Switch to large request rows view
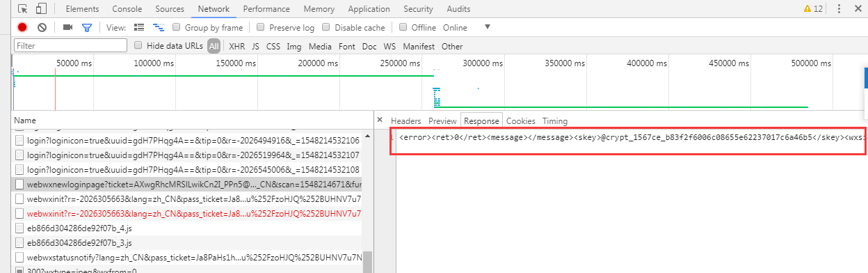 point(139,27)
